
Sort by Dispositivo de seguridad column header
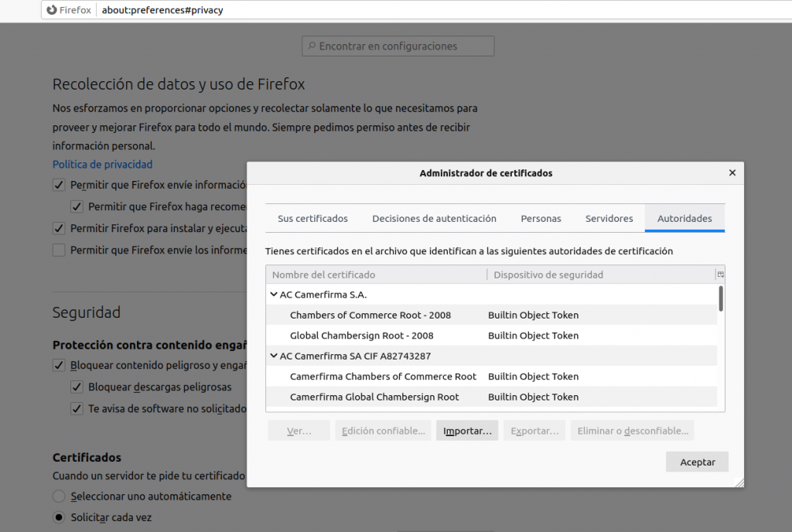point(601,275)
